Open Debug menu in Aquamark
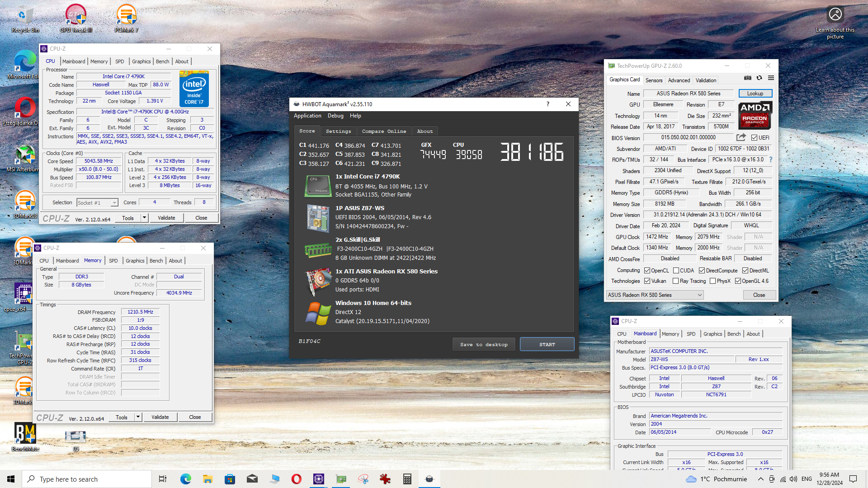Viewport: 868px width, 488px height. pos(335,116)
